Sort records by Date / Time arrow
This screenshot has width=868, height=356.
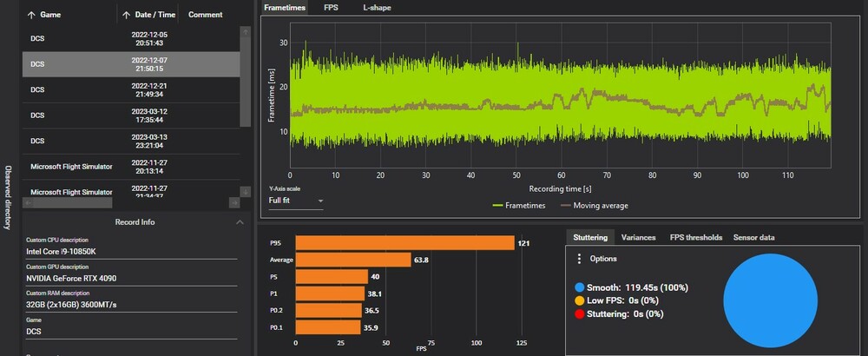pos(126,15)
